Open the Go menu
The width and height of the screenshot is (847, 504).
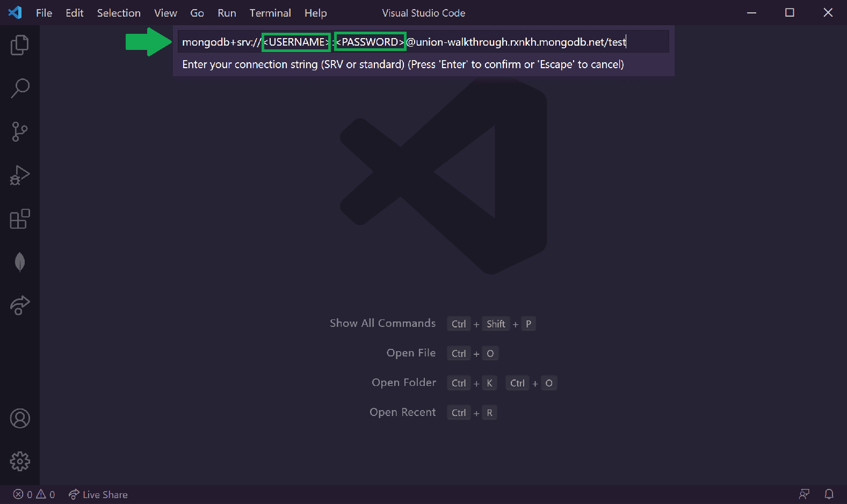197,13
